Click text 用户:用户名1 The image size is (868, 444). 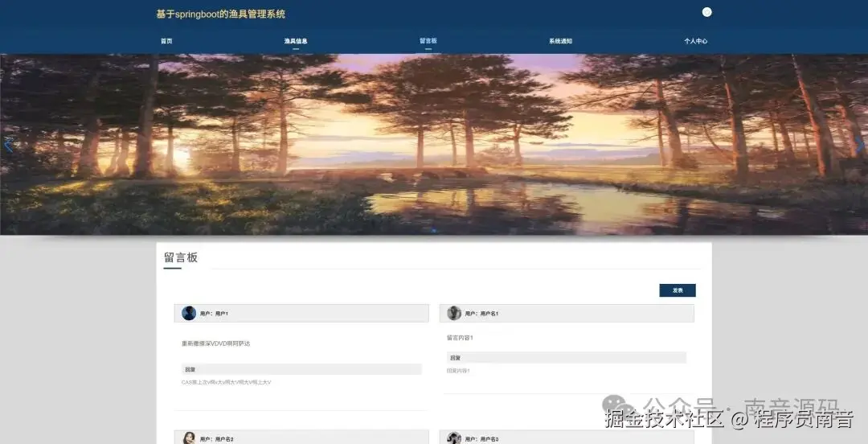pyautogui.click(x=481, y=314)
